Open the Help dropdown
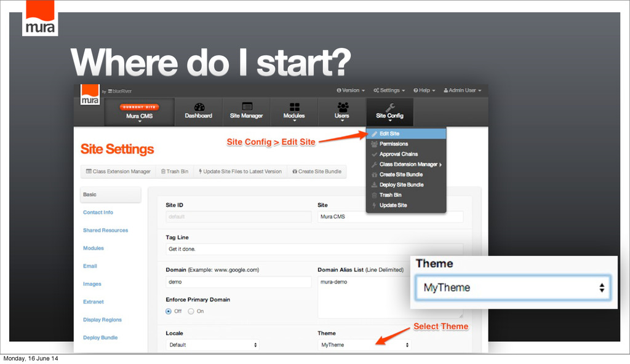The height and width of the screenshot is (364, 630). click(x=425, y=90)
